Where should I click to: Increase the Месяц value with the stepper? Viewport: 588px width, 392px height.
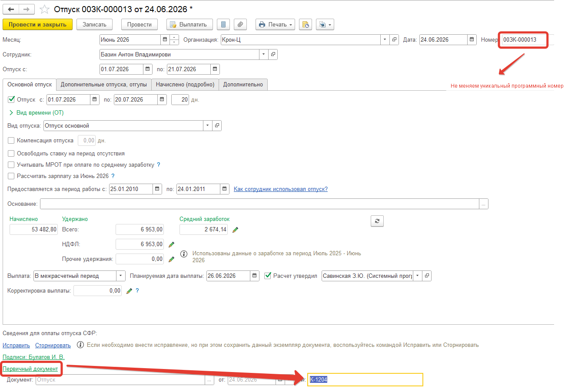174,37
